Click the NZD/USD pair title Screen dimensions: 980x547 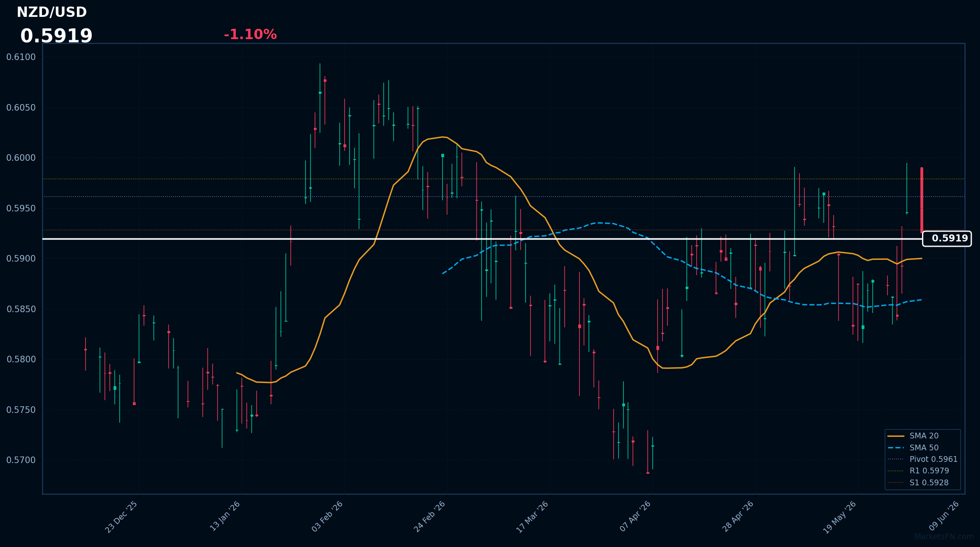click(x=52, y=12)
